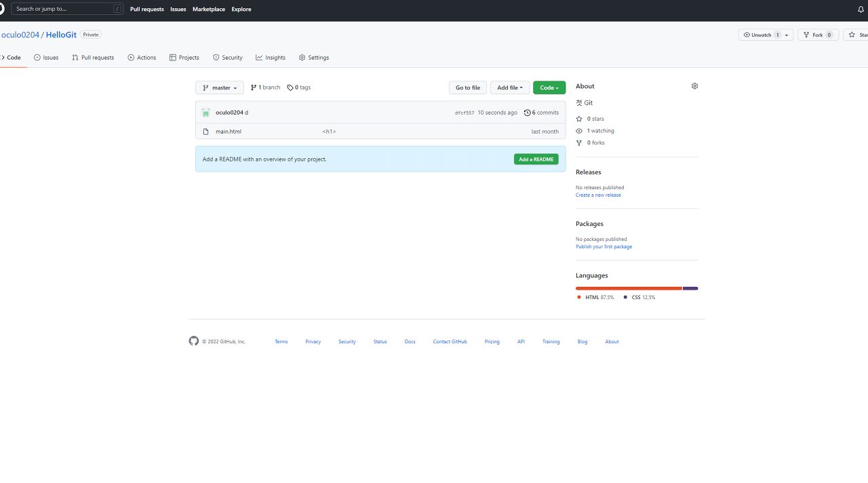Viewport: 868px width, 483px height.
Task: Expand the Add file dropdown
Action: coord(510,88)
